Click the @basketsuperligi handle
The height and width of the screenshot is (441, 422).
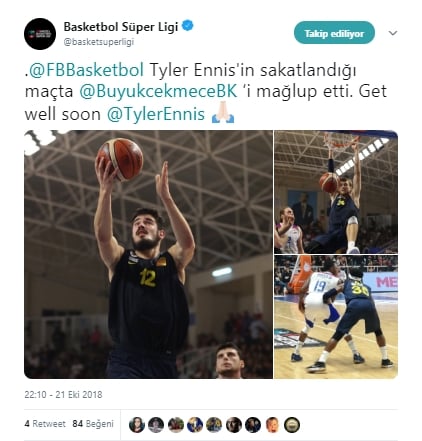[x=99, y=42]
